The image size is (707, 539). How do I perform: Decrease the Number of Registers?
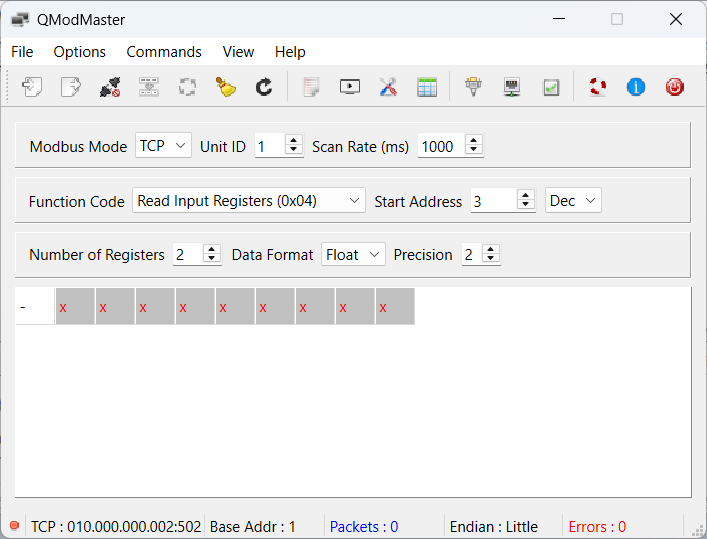[211, 258]
